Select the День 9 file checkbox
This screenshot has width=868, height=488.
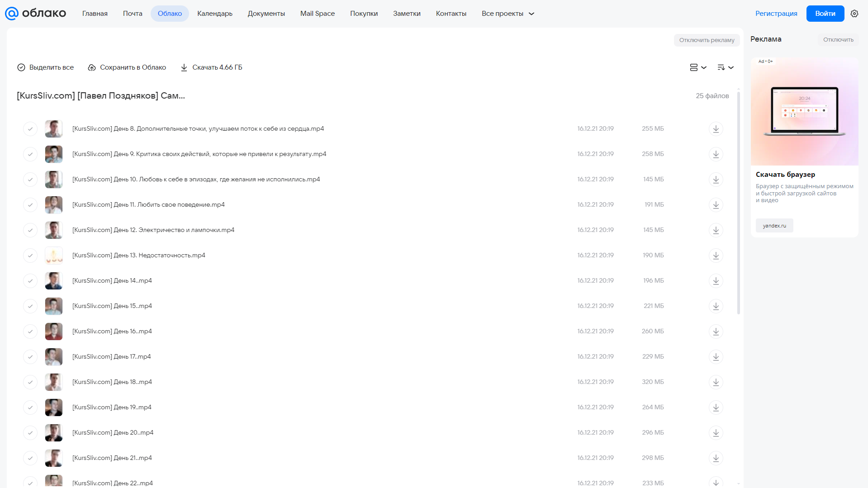[x=30, y=154]
